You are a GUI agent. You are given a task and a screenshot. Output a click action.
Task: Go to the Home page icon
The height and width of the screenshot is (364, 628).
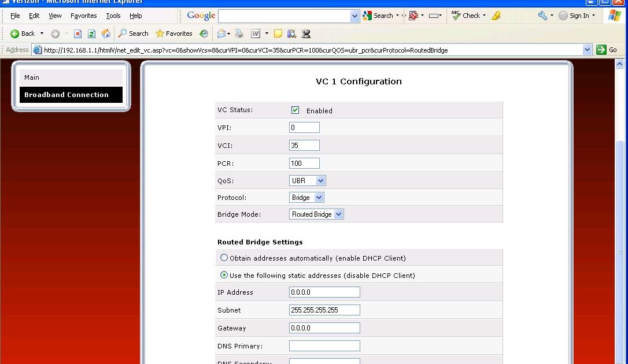(x=106, y=34)
